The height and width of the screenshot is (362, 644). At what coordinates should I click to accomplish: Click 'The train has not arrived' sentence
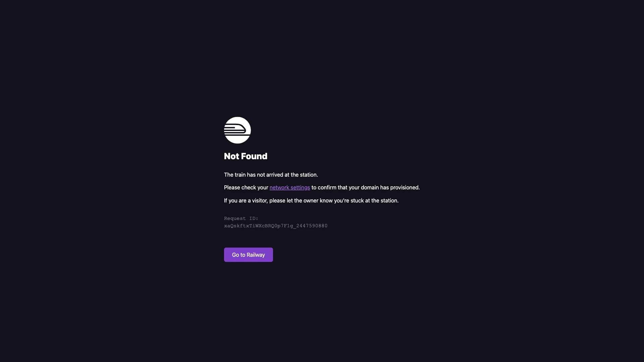click(271, 175)
